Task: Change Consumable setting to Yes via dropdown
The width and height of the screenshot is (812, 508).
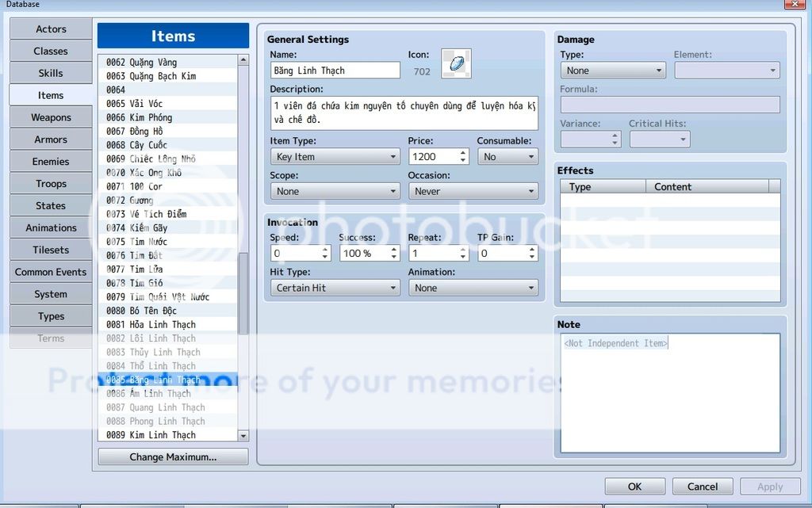Action: tap(507, 156)
